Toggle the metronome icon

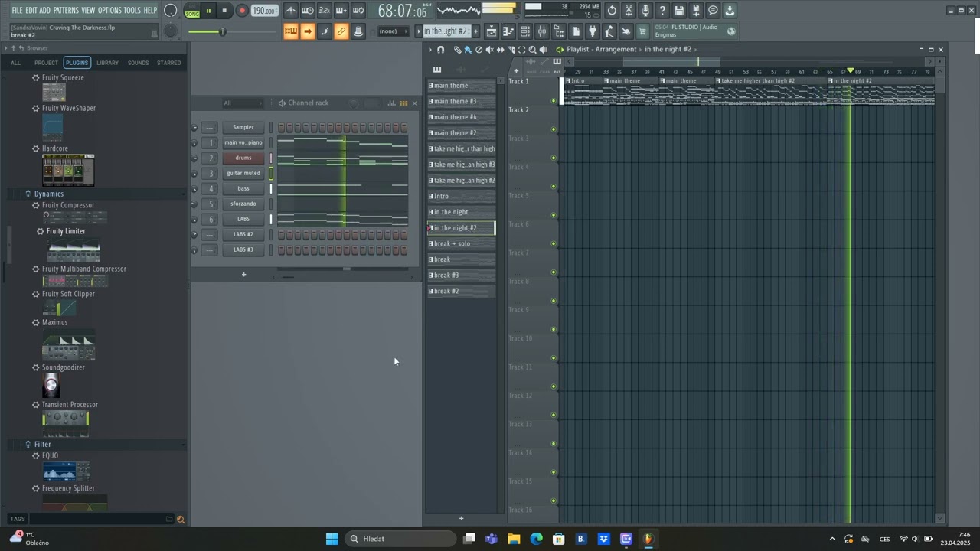point(291,11)
